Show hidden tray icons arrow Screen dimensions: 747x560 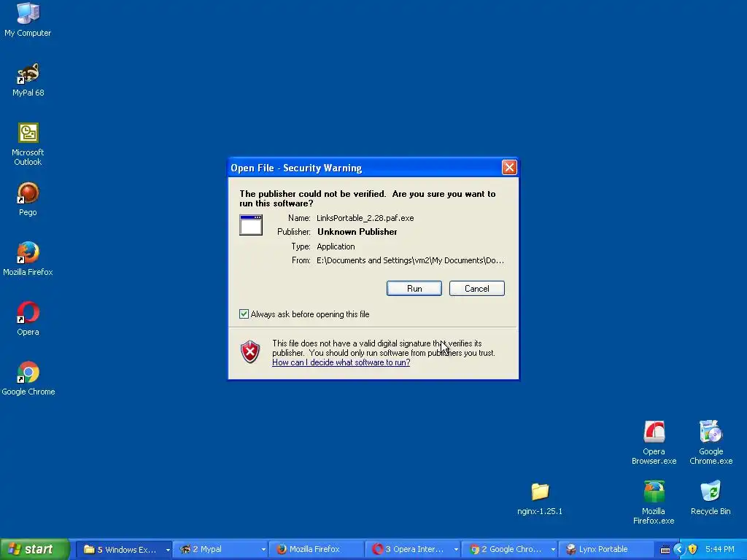(x=679, y=549)
